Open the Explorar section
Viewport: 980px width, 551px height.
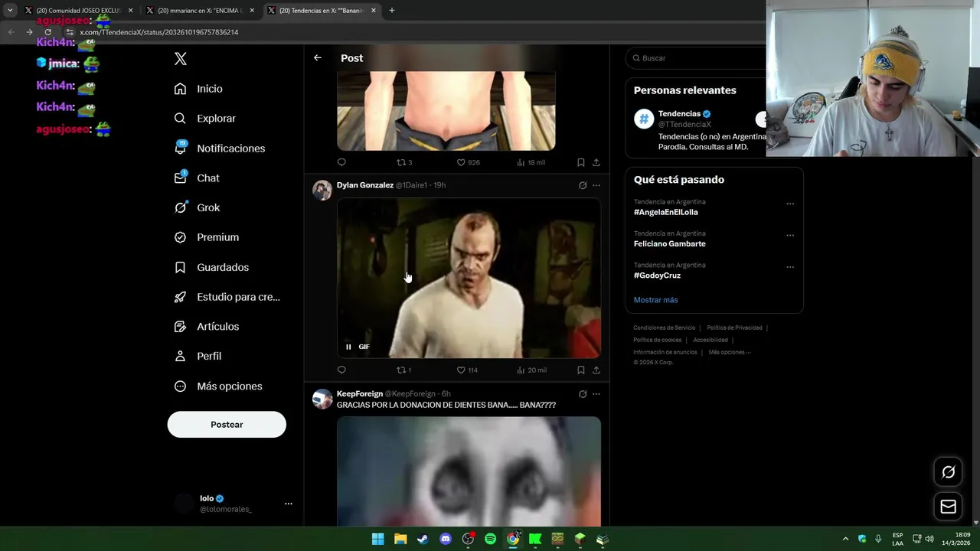pyautogui.click(x=204, y=119)
